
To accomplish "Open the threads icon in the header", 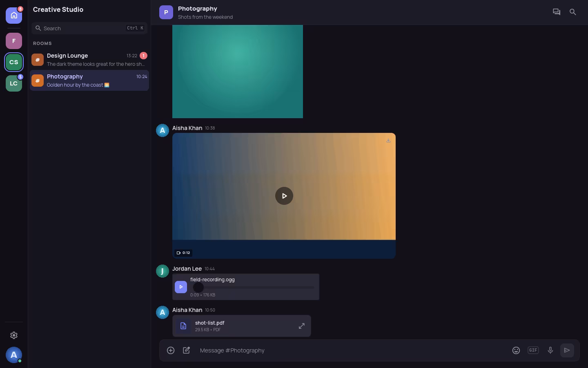I will coord(557,12).
